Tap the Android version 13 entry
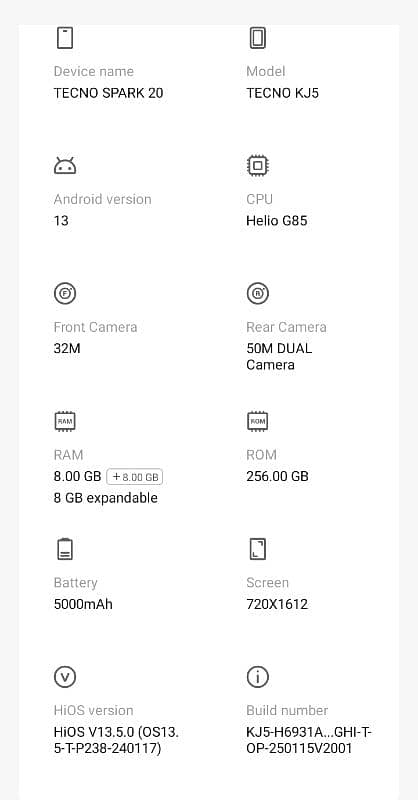This screenshot has height=800, width=418. pyautogui.click(x=61, y=221)
